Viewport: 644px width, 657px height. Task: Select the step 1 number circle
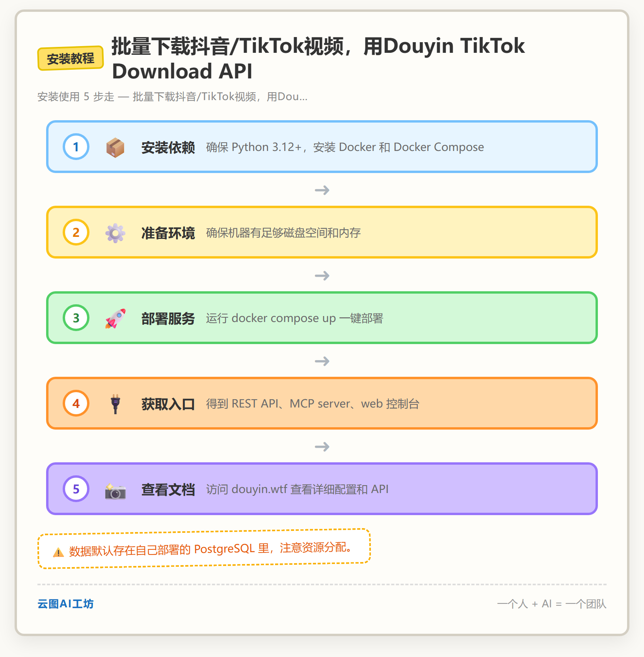pyautogui.click(x=76, y=147)
